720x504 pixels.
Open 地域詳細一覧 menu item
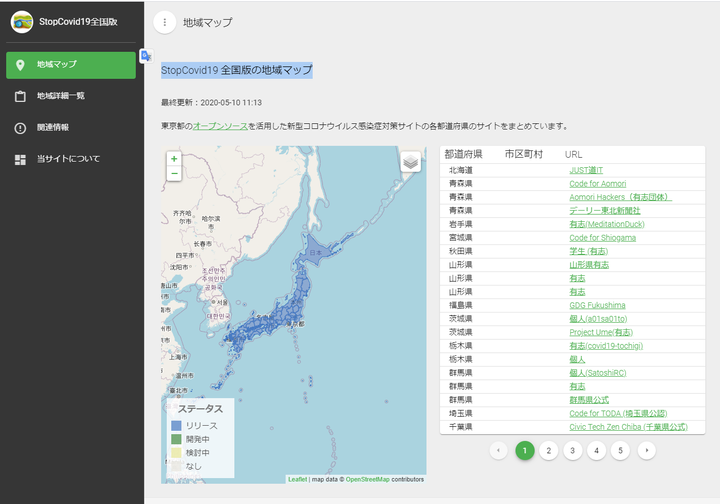pyautogui.click(x=60, y=96)
